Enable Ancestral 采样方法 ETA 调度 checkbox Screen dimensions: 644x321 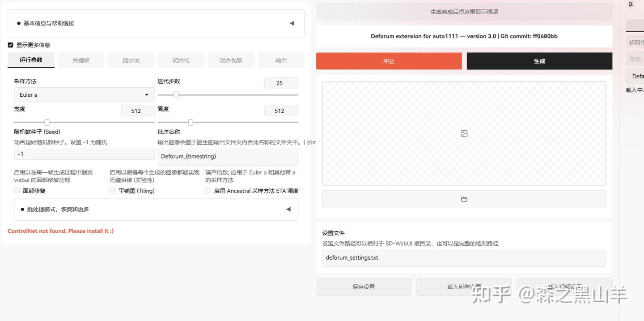point(208,191)
